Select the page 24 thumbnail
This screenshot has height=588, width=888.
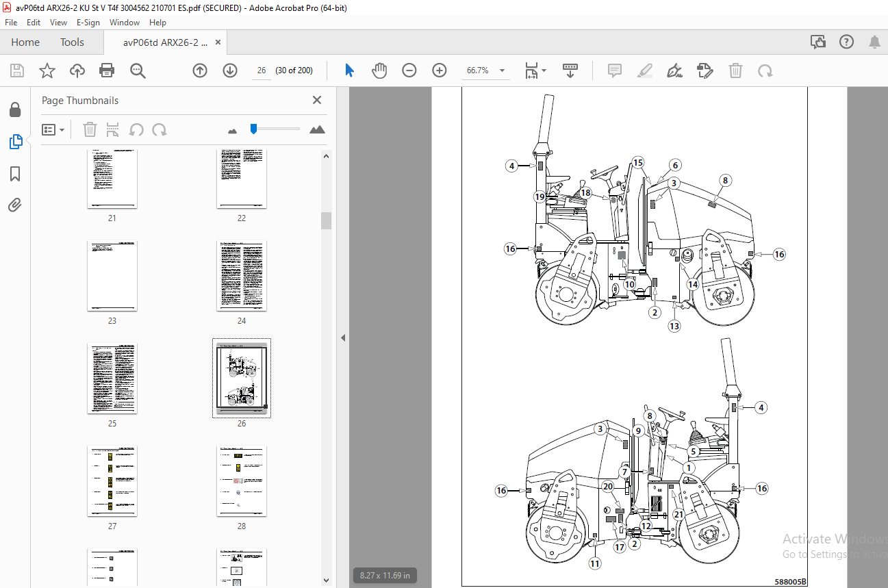242,276
